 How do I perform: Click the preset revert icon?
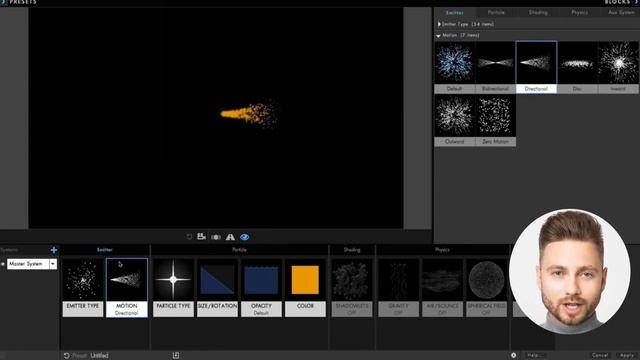(x=67, y=356)
